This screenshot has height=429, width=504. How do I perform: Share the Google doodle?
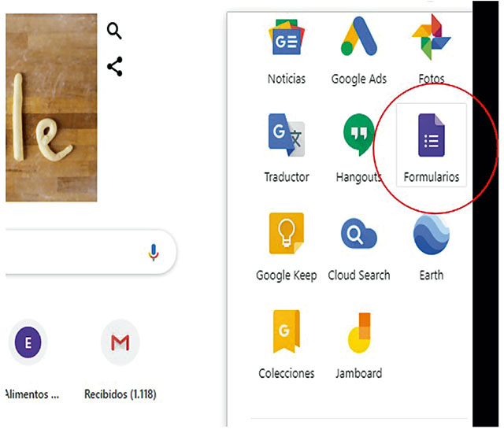point(115,67)
